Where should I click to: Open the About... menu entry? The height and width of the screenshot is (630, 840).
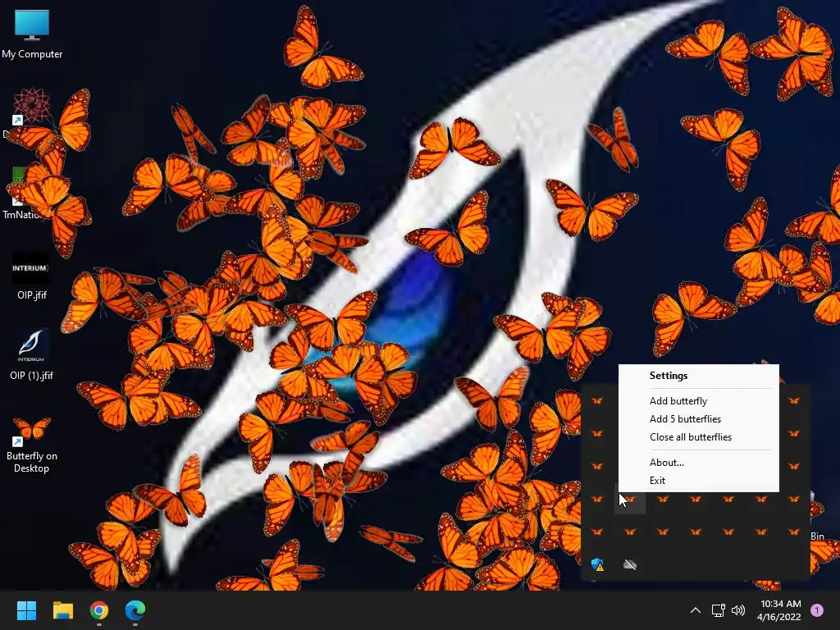tap(699, 463)
